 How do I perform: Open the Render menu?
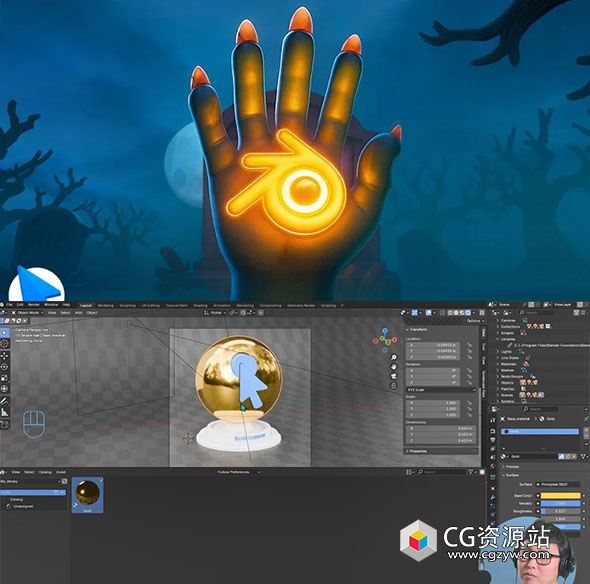[x=33, y=304]
